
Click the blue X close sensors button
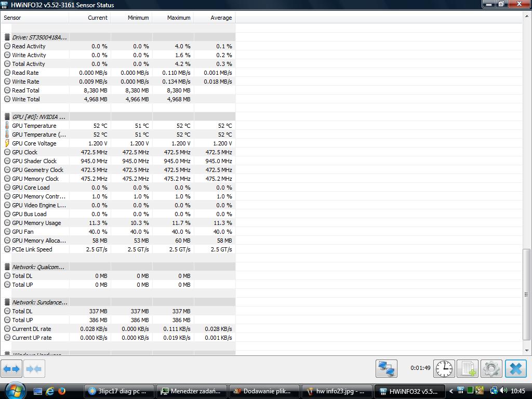pyautogui.click(x=516, y=368)
